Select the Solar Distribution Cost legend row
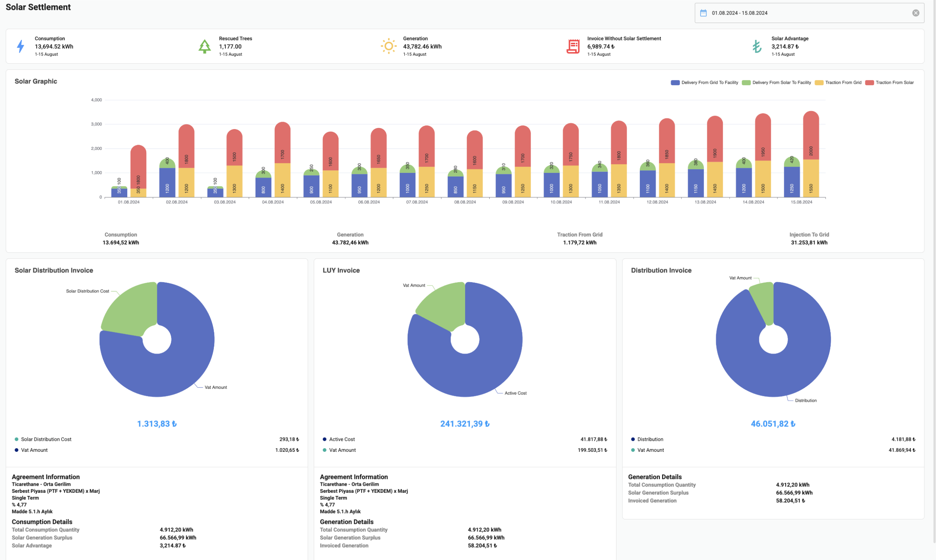 tap(46, 439)
